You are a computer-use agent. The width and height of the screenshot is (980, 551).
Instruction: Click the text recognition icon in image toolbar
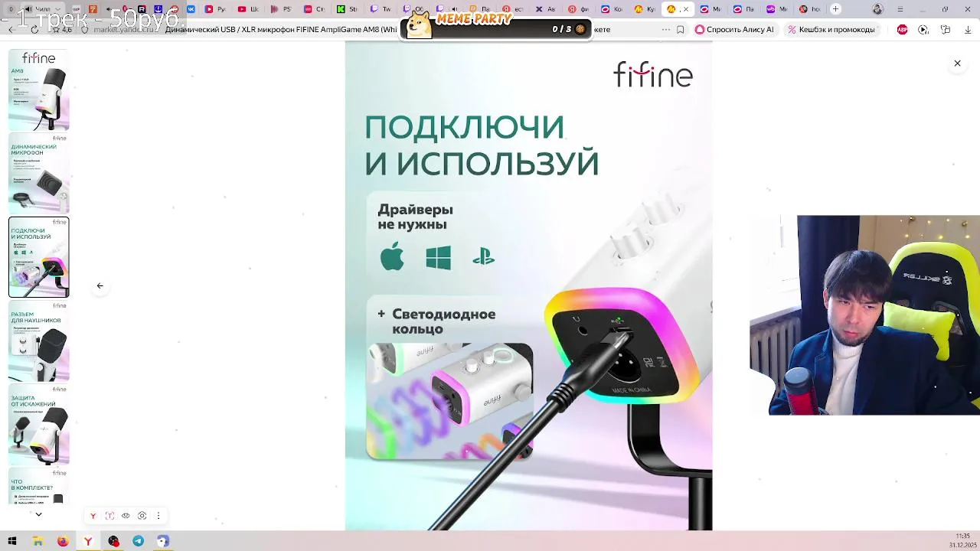tap(109, 516)
